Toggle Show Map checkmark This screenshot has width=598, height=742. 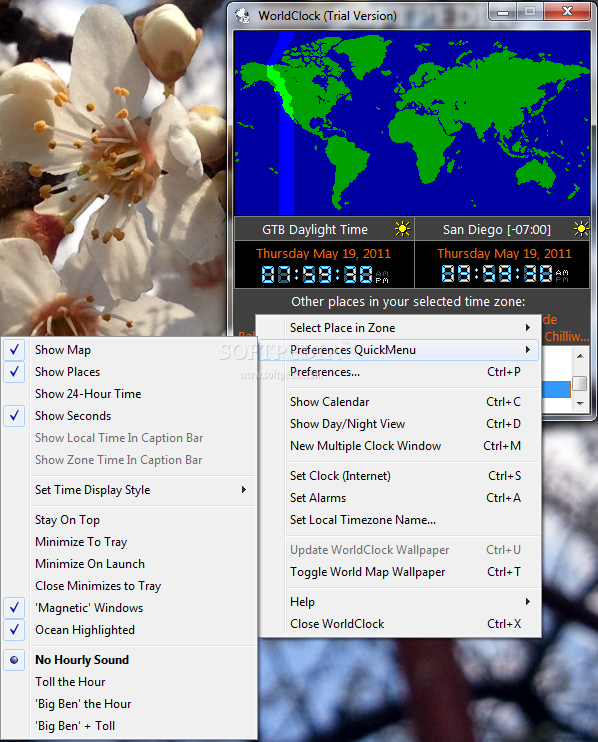click(130, 350)
